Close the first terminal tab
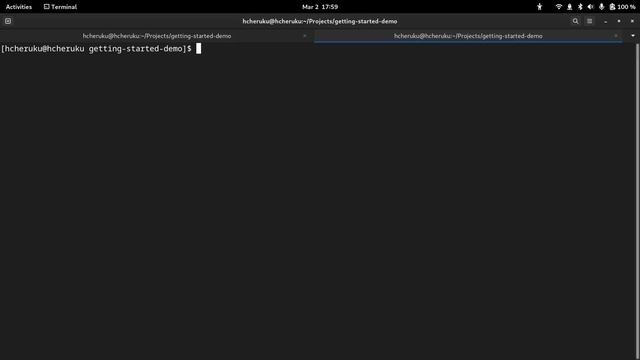The height and width of the screenshot is (360, 640). tap(304, 36)
